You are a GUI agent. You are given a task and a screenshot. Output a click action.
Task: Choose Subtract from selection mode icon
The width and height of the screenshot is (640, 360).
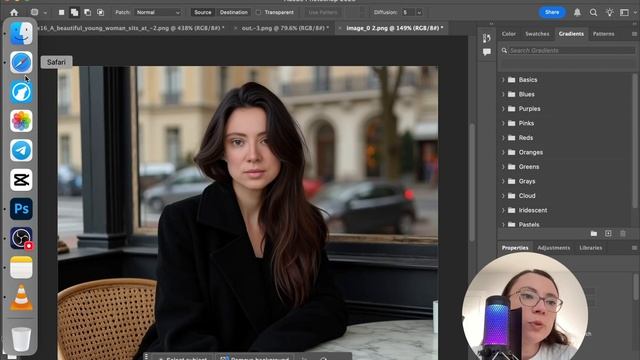pos(87,12)
